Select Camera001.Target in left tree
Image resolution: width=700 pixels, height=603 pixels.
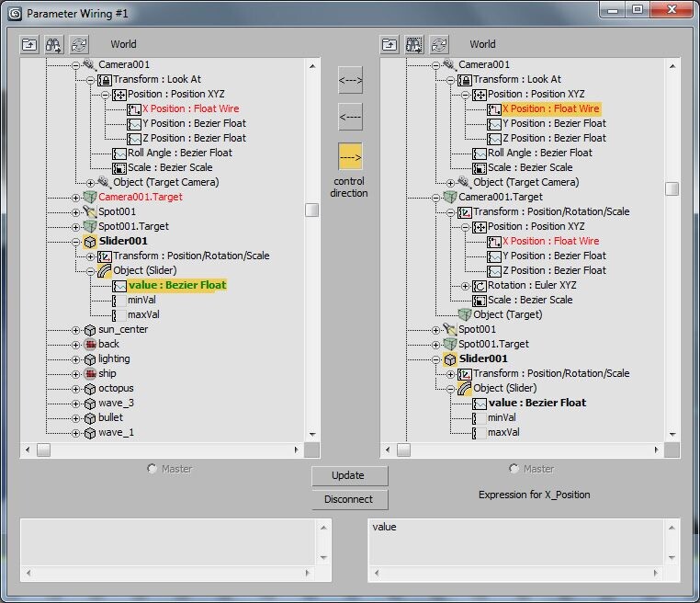(141, 197)
